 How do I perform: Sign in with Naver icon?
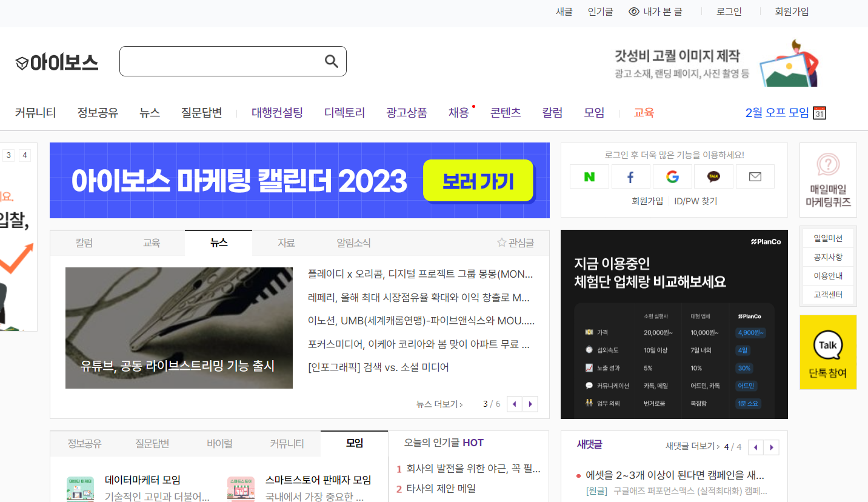(589, 176)
